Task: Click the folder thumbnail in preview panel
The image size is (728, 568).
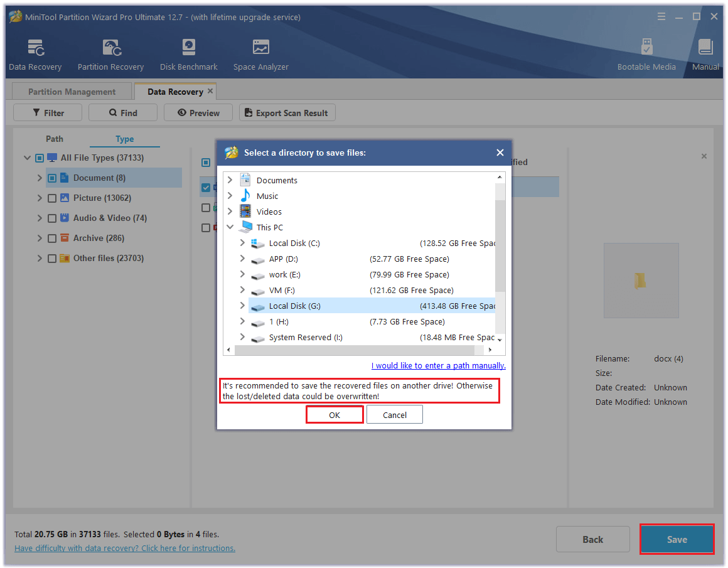Action: point(641,280)
